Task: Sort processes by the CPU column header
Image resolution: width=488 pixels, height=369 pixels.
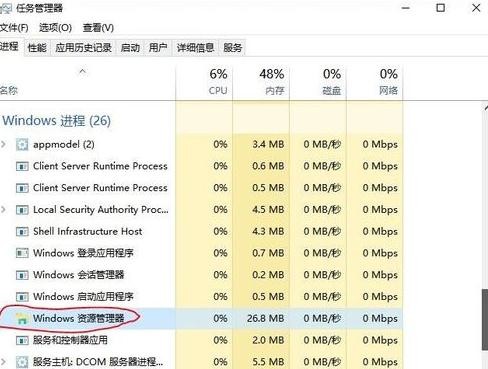Action: point(204,82)
